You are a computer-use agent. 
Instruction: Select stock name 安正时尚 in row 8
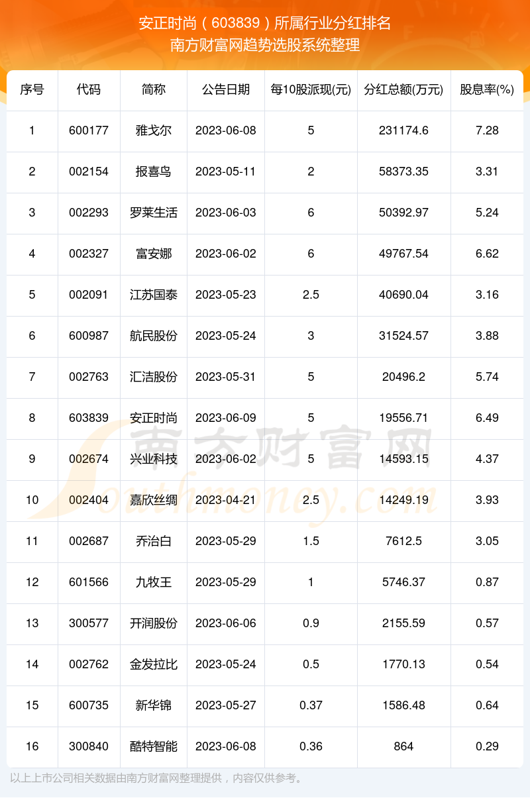coord(154,418)
